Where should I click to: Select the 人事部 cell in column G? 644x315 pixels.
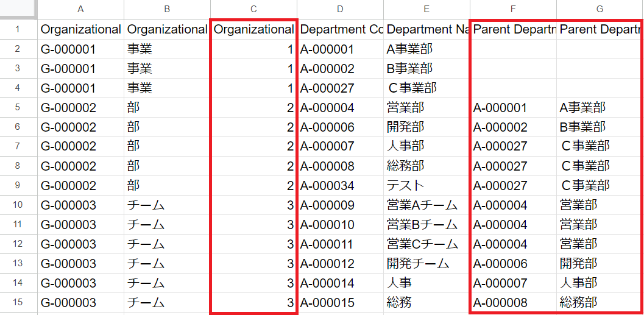pyautogui.click(x=579, y=283)
